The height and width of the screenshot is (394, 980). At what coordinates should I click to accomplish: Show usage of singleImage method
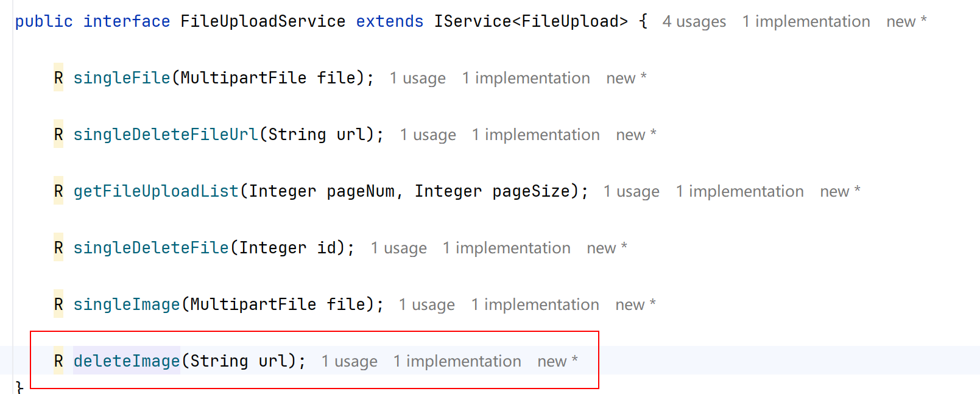tap(426, 305)
